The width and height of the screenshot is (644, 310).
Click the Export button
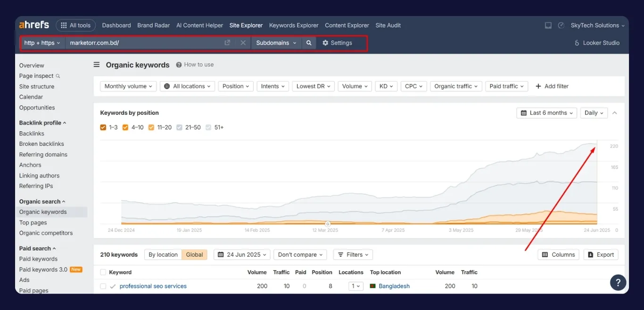point(601,255)
